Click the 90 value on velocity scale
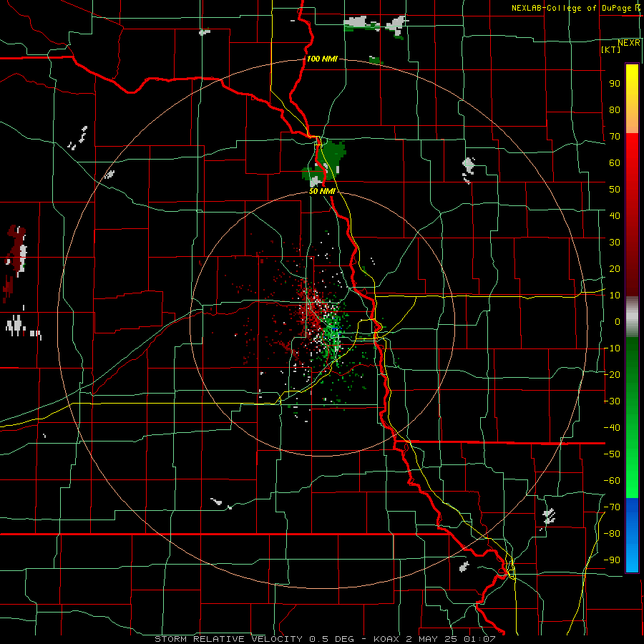This screenshot has height=644, width=644. coord(615,84)
